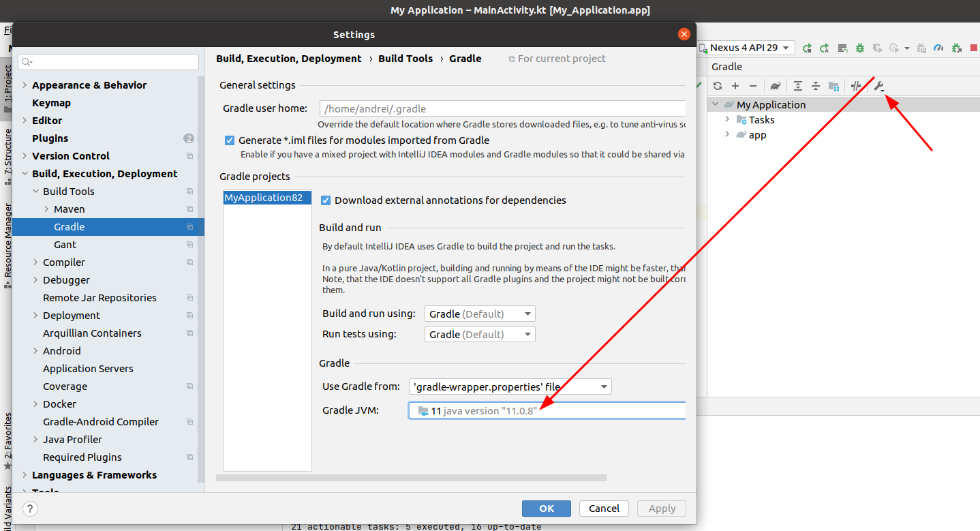Click Collapse All icon in Gradle panel
Image resolution: width=980 pixels, height=531 pixels.
(816, 86)
